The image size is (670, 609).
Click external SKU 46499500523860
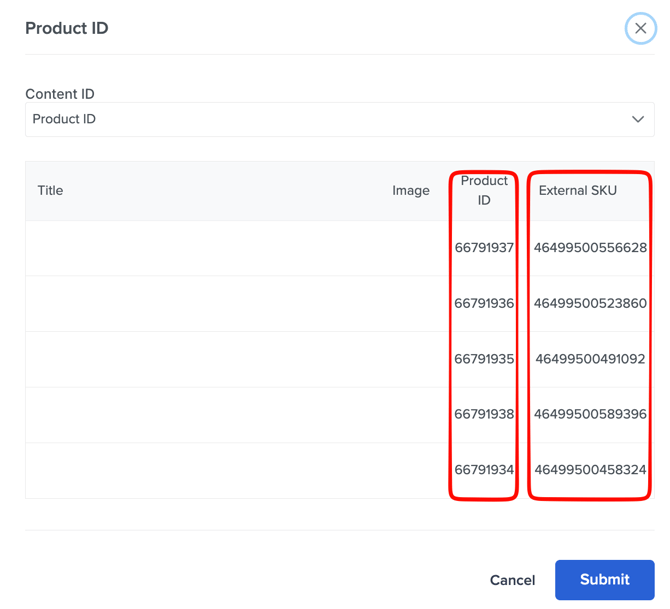(x=590, y=303)
